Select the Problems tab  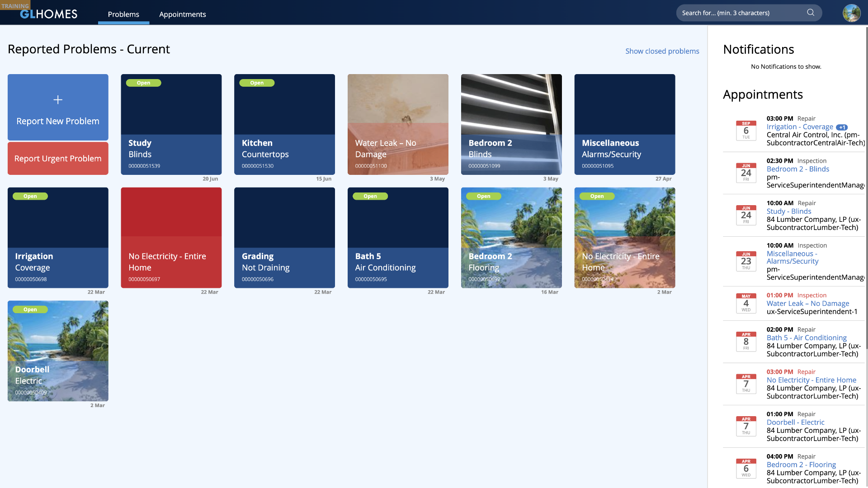(x=123, y=14)
